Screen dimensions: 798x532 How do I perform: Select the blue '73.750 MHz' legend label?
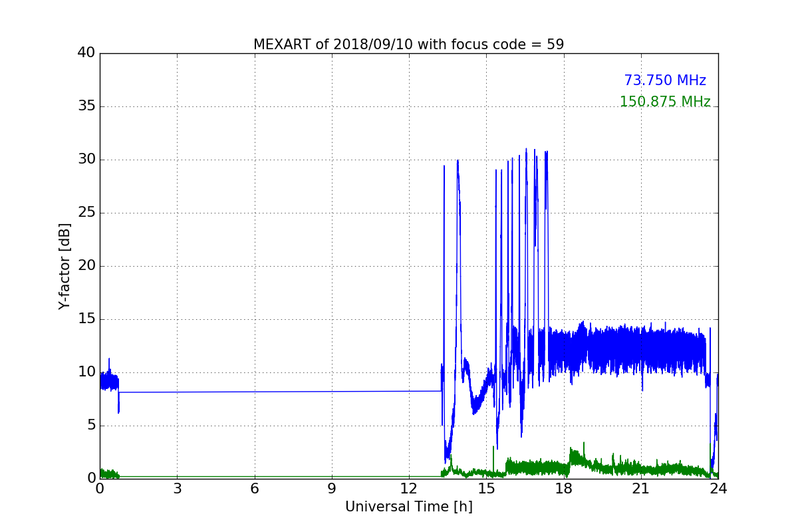665,80
